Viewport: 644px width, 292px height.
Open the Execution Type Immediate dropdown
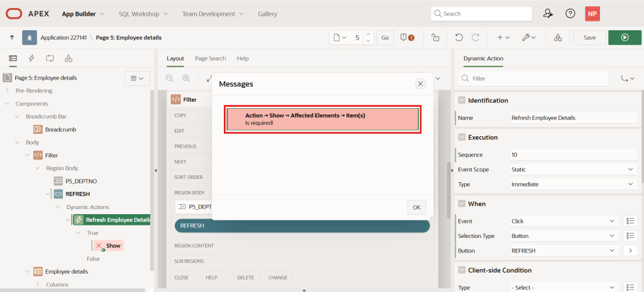click(573, 184)
